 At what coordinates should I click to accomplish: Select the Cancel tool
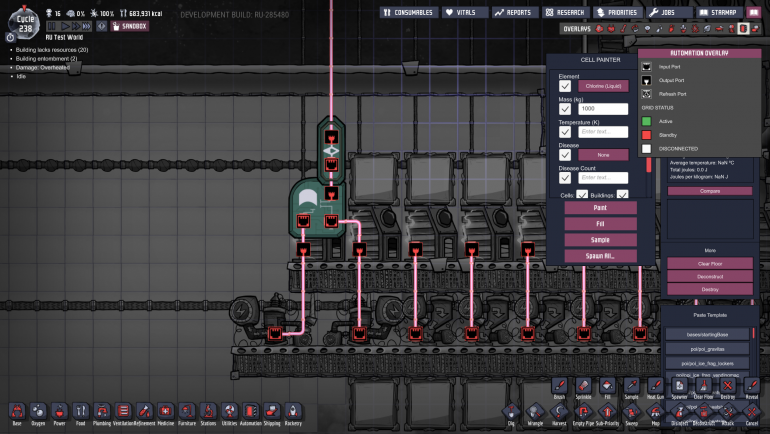pyautogui.click(x=752, y=413)
